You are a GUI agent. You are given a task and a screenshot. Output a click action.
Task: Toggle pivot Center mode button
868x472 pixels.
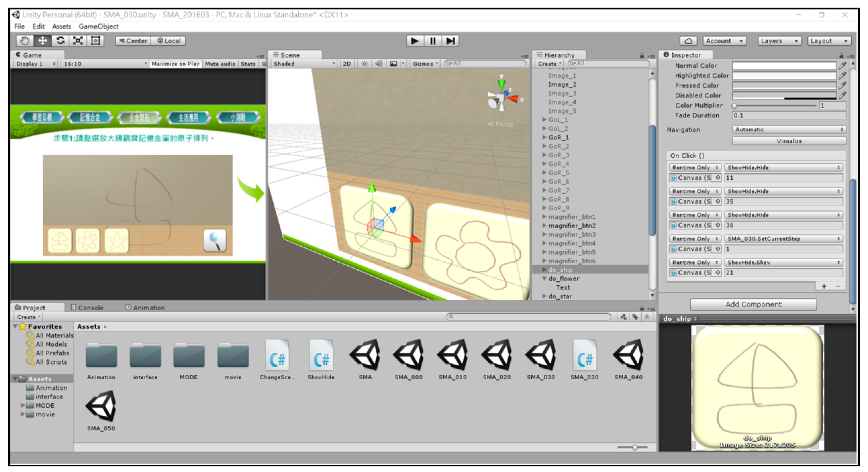click(x=133, y=41)
